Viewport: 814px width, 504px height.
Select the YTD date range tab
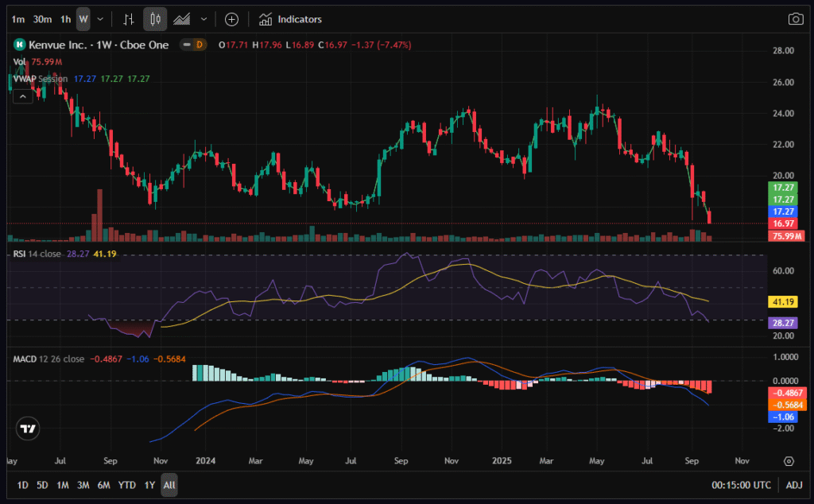[126, 485]
